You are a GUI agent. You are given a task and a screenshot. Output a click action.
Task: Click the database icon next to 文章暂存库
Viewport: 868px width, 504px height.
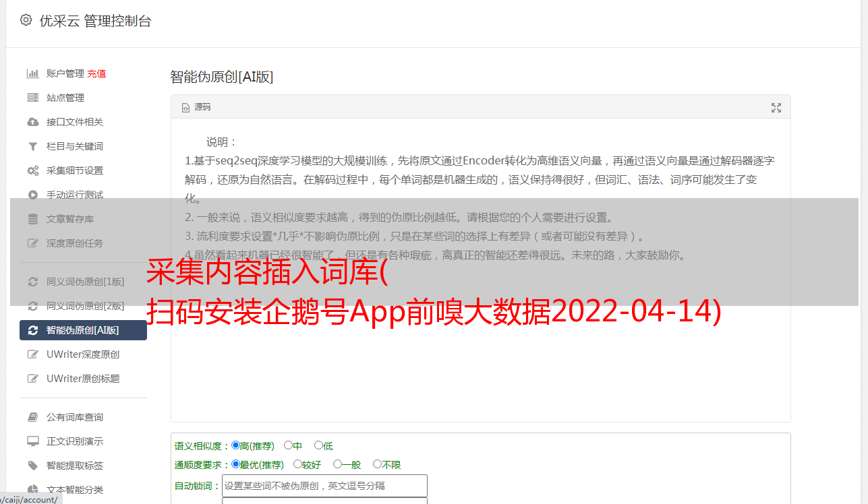coord(32,219)
